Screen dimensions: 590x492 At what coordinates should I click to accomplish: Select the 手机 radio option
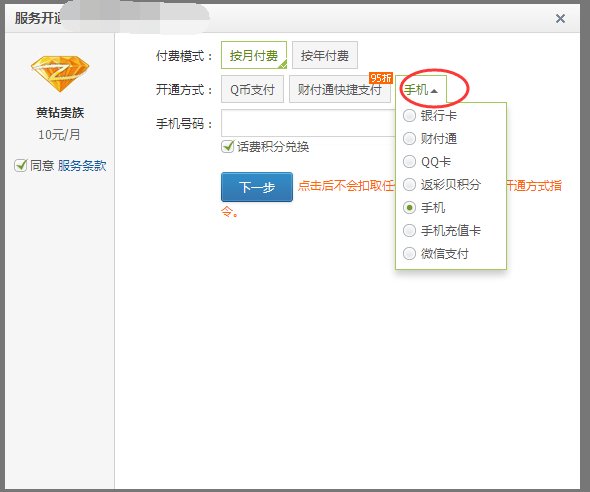point(409,208)
